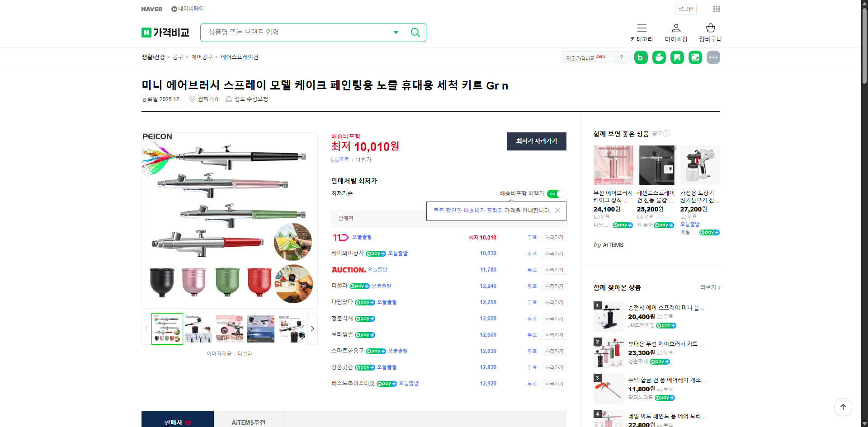Open the 카테고리 hamburger menu icon

click(642, 28)
